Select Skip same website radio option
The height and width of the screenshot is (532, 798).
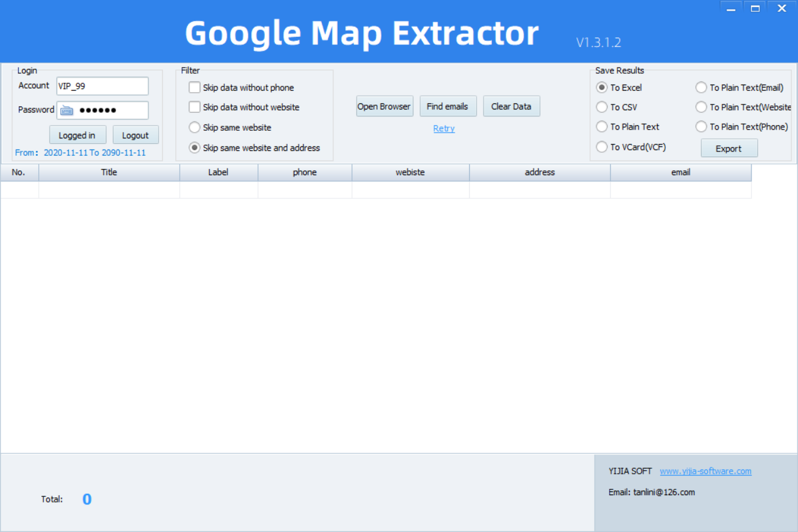pyautogui.click(x=195, y=128)
